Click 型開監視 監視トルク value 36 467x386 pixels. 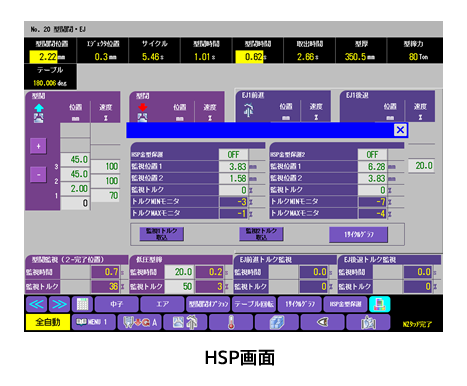pos(105,286)
